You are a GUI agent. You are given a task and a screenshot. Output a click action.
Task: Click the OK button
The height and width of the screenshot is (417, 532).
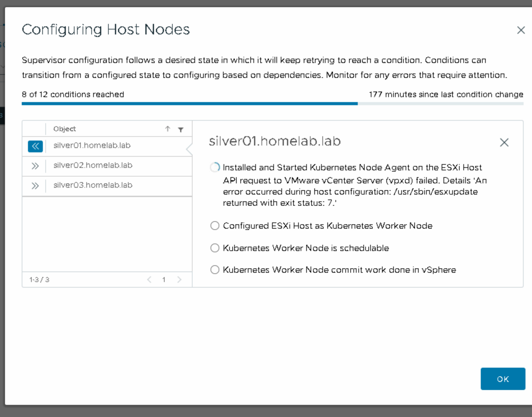coord(502,379)
